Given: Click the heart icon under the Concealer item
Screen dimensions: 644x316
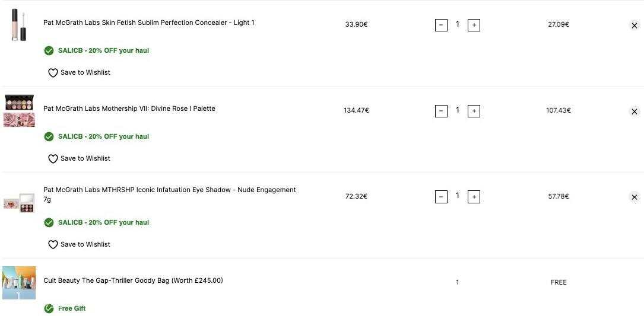Looking at the screenshot, I should (53, 73).
